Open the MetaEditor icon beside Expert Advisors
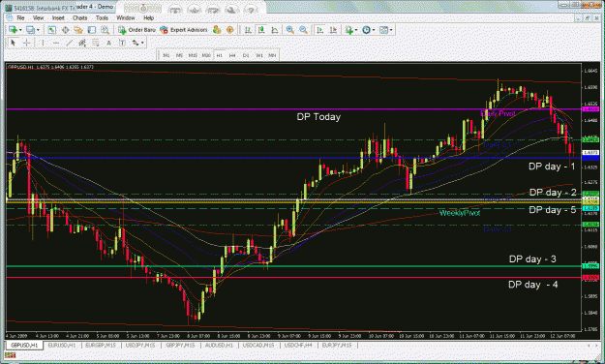The image size is (605, 364). [217, 30]
